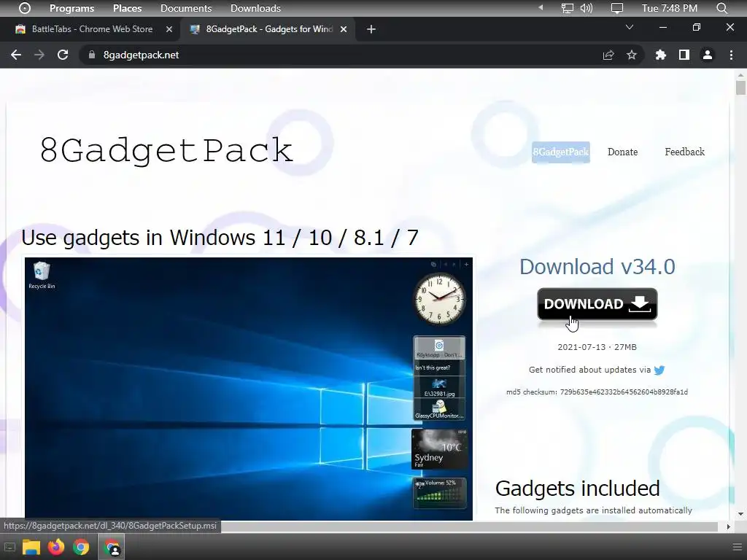
Task: Click the black DOWNLOAD button
Action: point(597,304)
